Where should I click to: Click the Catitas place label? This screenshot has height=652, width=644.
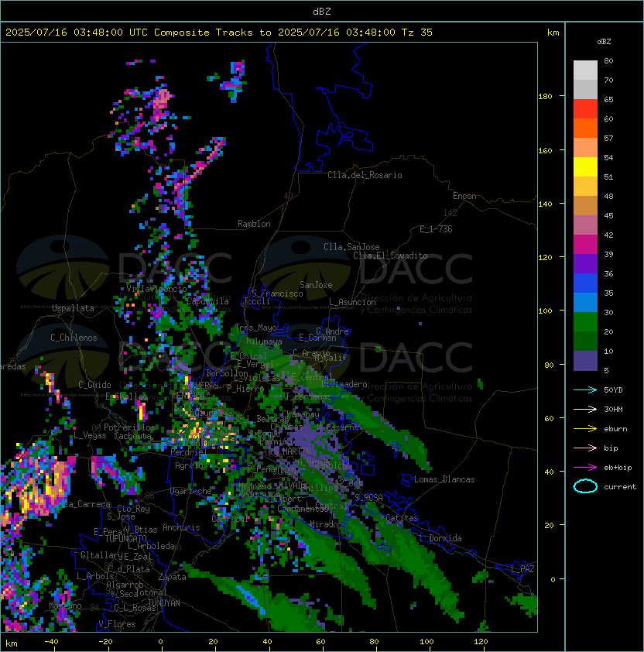pyautogui.click(x=402, y=519)
